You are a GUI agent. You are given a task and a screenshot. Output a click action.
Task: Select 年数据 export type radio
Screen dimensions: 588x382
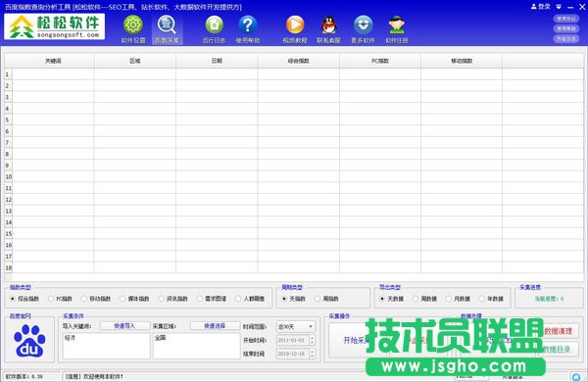pyautogui.click(x=482, y=299)
